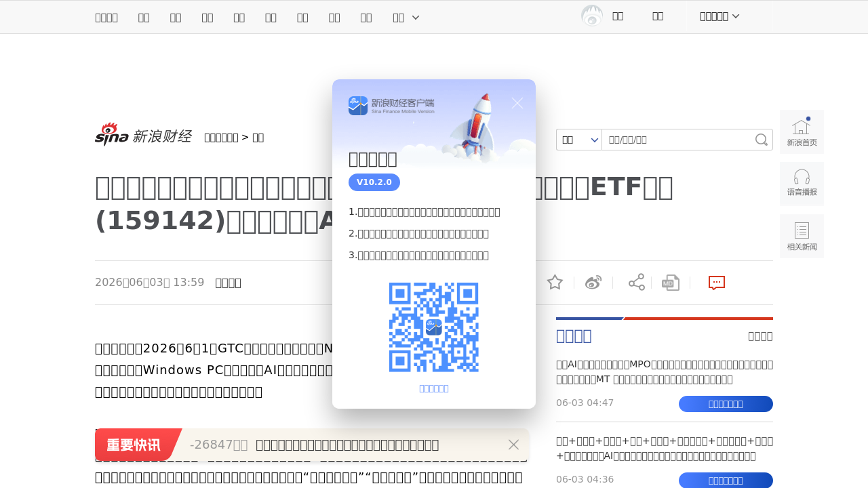Click blue button beside 06-03 04:47
The height and width of the screenshot is (488, 868).
(726, 404)
